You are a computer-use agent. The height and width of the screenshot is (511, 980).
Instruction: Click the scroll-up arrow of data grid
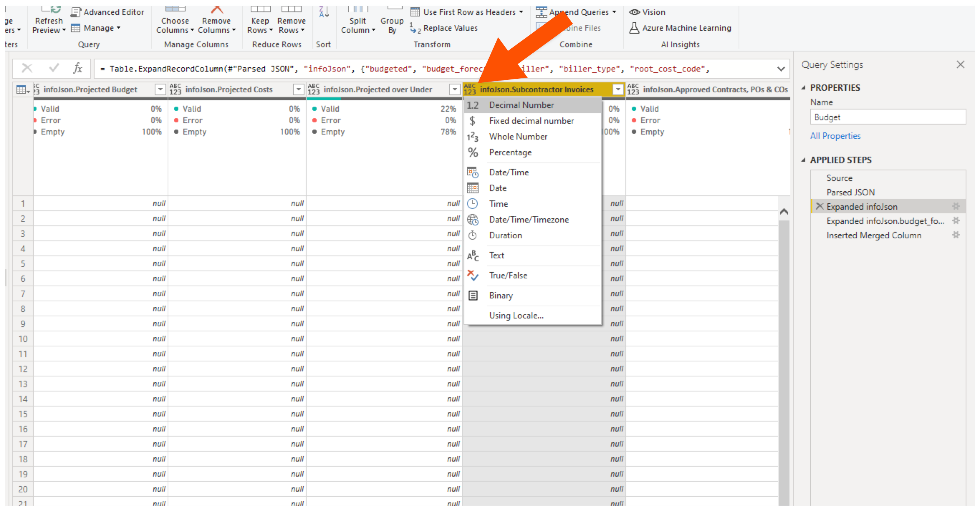click(x=784, y=211)
